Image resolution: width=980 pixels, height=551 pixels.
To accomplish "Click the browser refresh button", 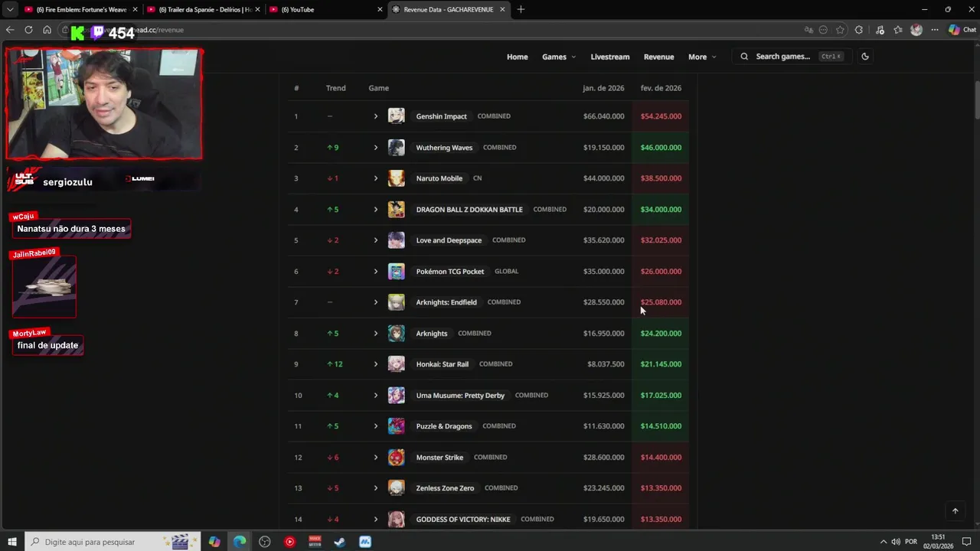I will pyautogui.click(x=28, y=30).
